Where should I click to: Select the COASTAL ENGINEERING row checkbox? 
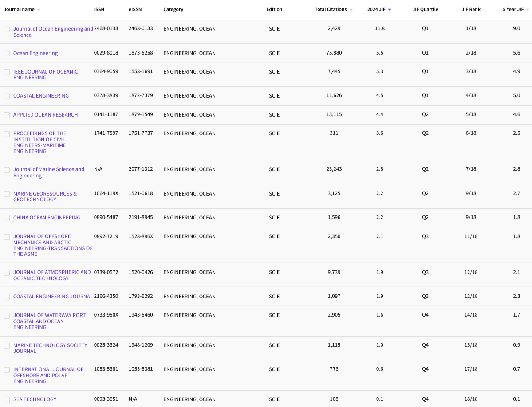[x=7, y=96]
